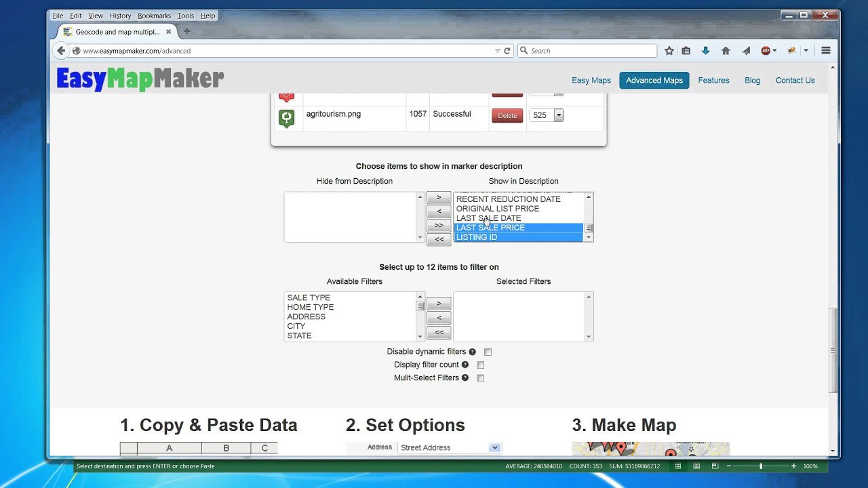Click Excel zoom in plus icon
This screenshot has height=488, width=868.
click(793, 466)
